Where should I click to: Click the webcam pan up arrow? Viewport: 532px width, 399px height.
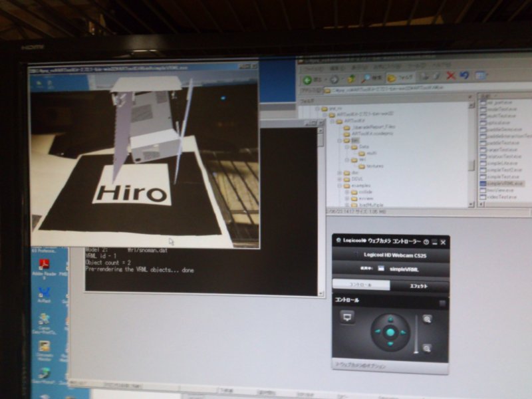click(390, 319)
